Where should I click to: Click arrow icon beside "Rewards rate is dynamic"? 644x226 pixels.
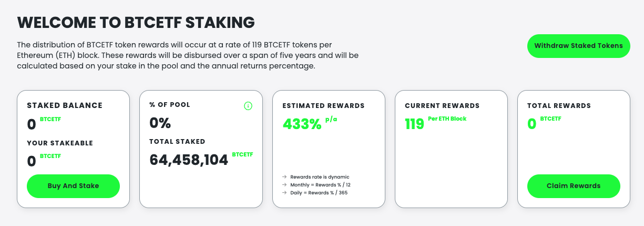coord(284,177)
